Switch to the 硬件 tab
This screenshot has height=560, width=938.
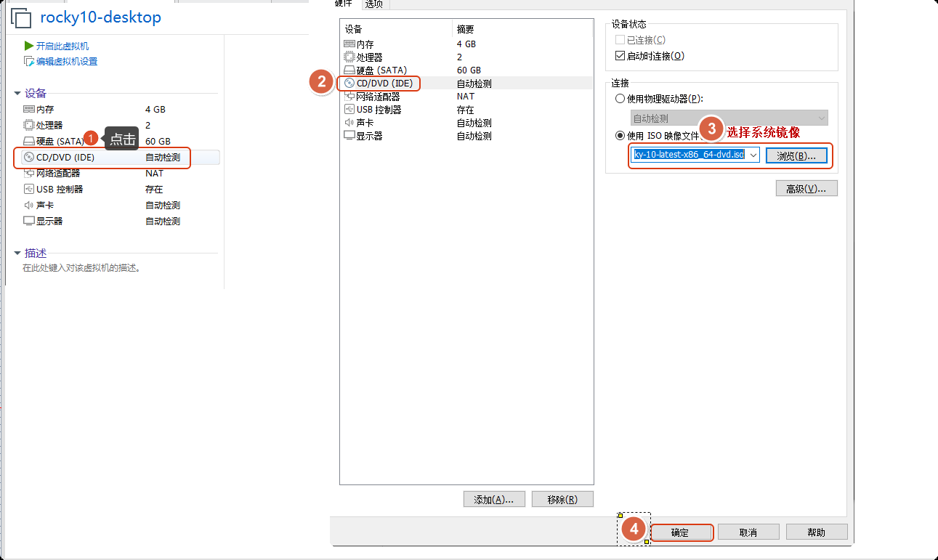344,4
